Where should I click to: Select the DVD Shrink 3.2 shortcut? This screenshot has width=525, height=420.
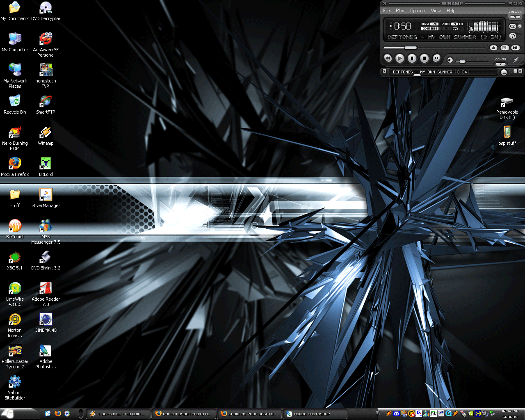(x=46, y=260)
